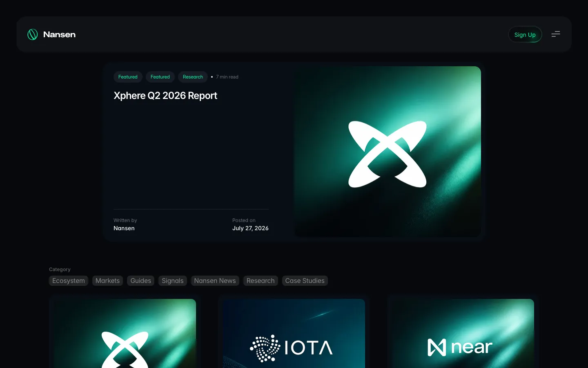Click the Category heading label
This screenshot has width=588, height=368.
pyautogui.click(x=60, y=269)
